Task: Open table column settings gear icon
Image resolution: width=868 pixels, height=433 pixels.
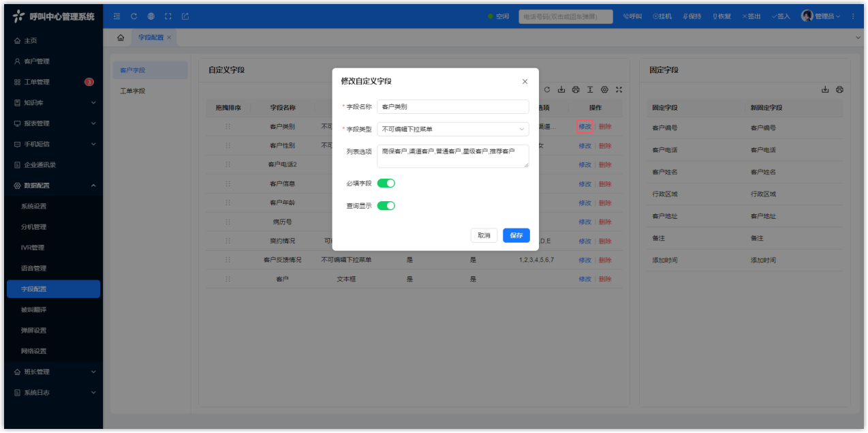Action: [x=604, y=89]
